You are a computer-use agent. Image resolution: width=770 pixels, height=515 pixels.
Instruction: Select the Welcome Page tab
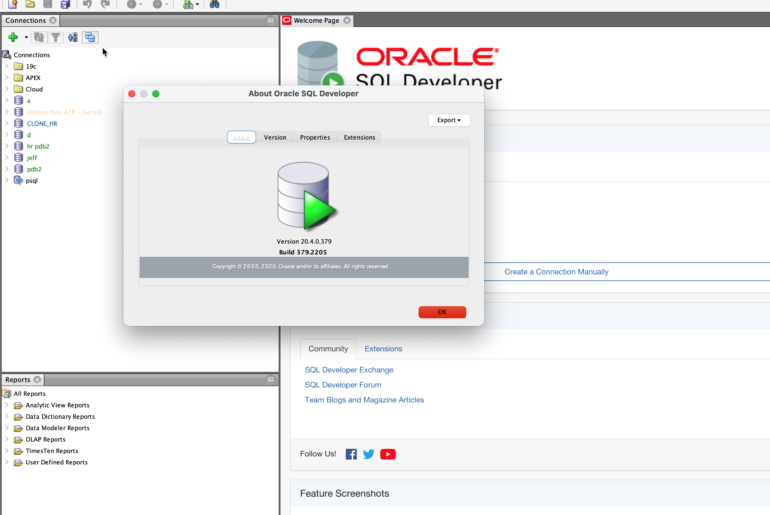[316, 20]
